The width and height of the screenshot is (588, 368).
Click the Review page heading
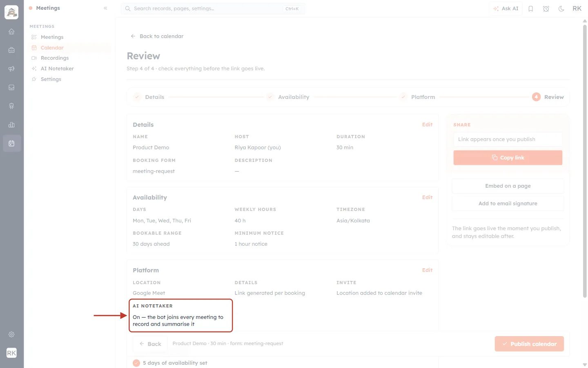[x=143, y=56]
